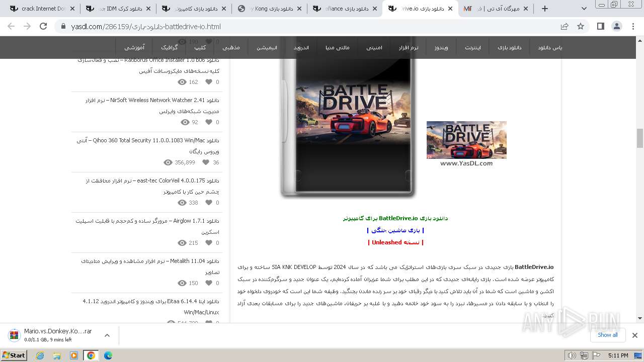Open the یاس دانلود nav menu item
The width and height of the screenshot is (644, 362).
pos(550,47)
